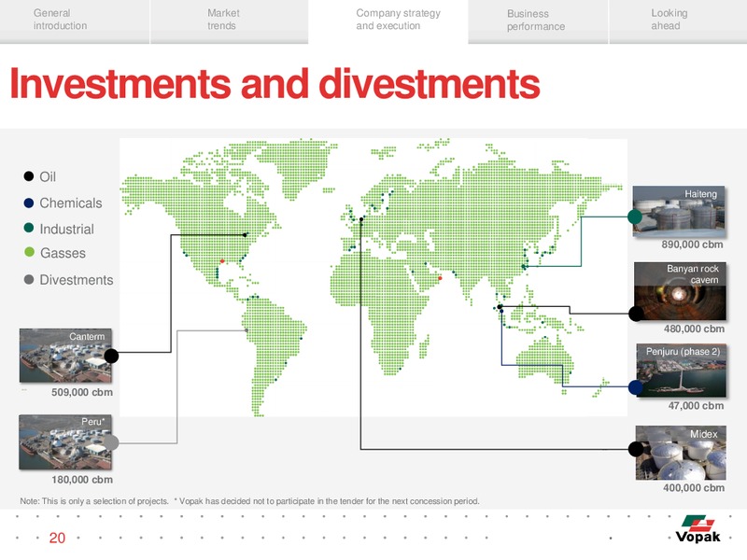Click the black Oil legend dot

(x=29, y=176)
